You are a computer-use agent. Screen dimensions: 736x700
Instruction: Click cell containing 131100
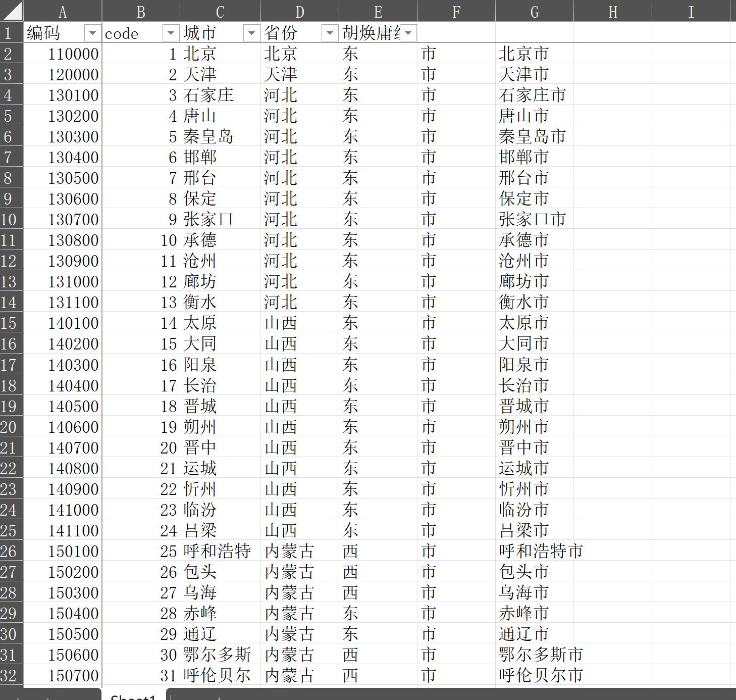pos(63,302)
